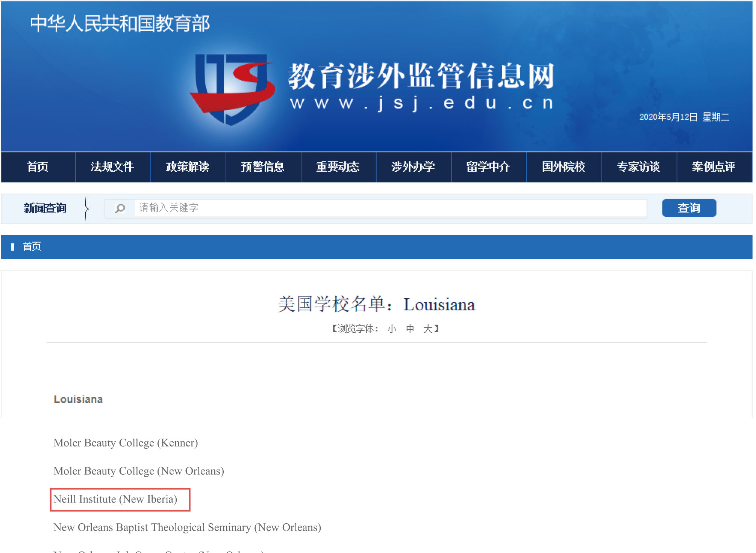Image resolution: width=756 pixels, height=553 pixels.
Task: Click the bold Louisiana section heading
Action: [x=78, y=399]
